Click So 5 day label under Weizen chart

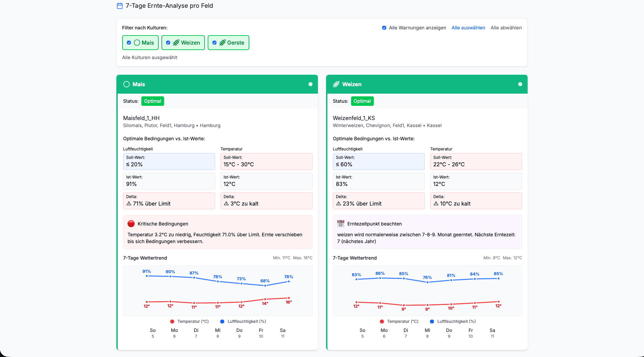[x=363, y=333]
